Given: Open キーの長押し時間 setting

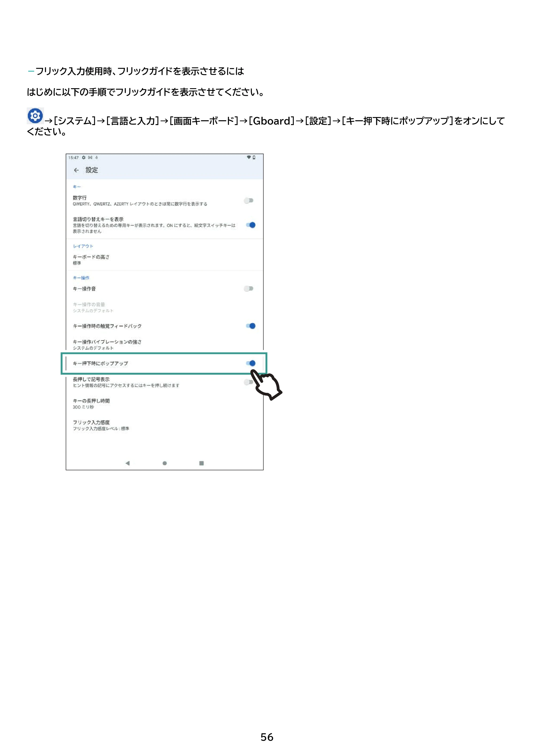Looking at the screenshot, I should (164, 404).
